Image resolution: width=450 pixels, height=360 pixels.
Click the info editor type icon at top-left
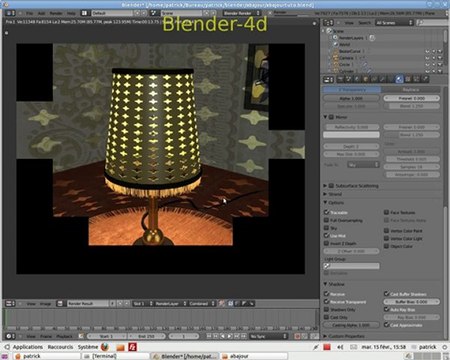pyautogui.click(x=10, y=13)
